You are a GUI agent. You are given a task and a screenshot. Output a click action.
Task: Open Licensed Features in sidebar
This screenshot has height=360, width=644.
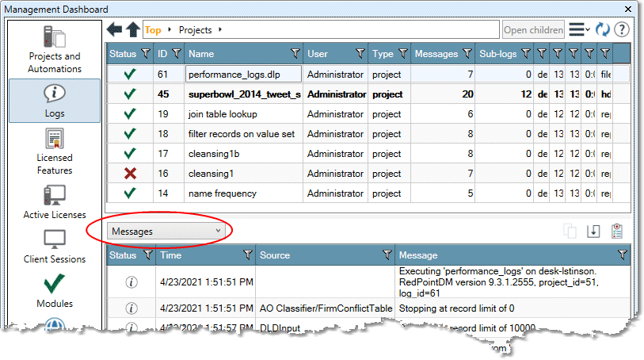click(x=55, y=153)
